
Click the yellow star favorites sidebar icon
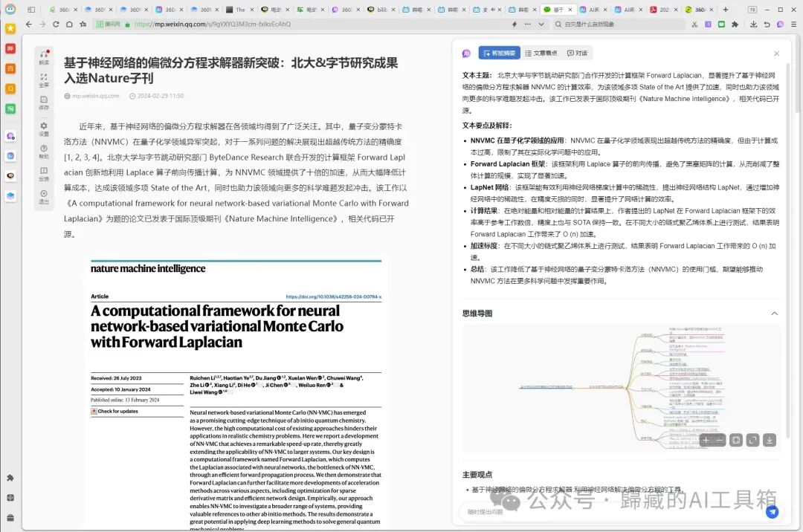coord(10,29)
